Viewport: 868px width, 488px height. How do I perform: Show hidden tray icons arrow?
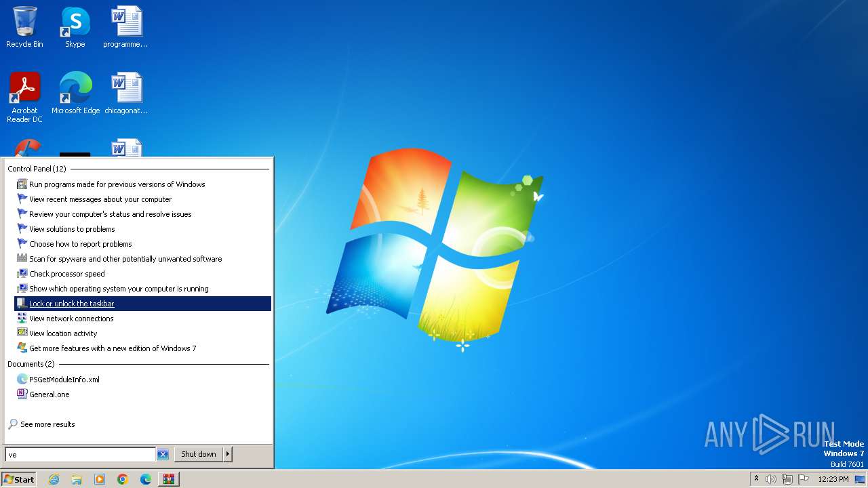(x=756, y=479)
